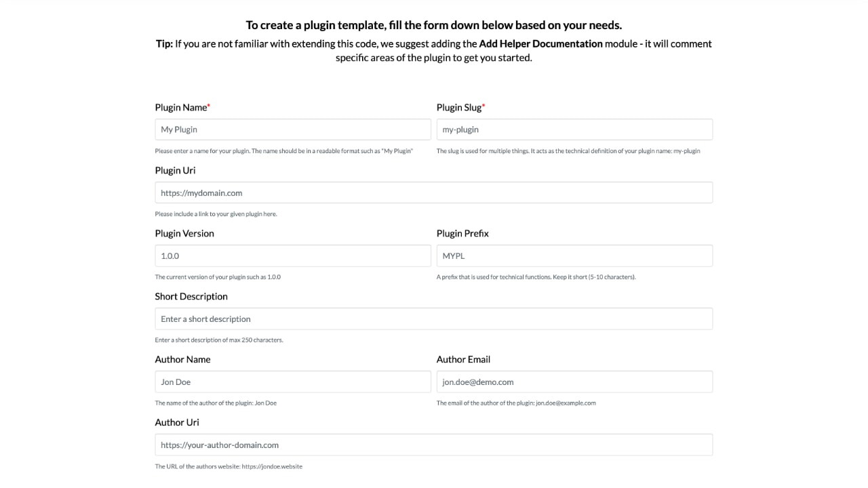Select the "Plugin Uri" label text

point(175,170)
